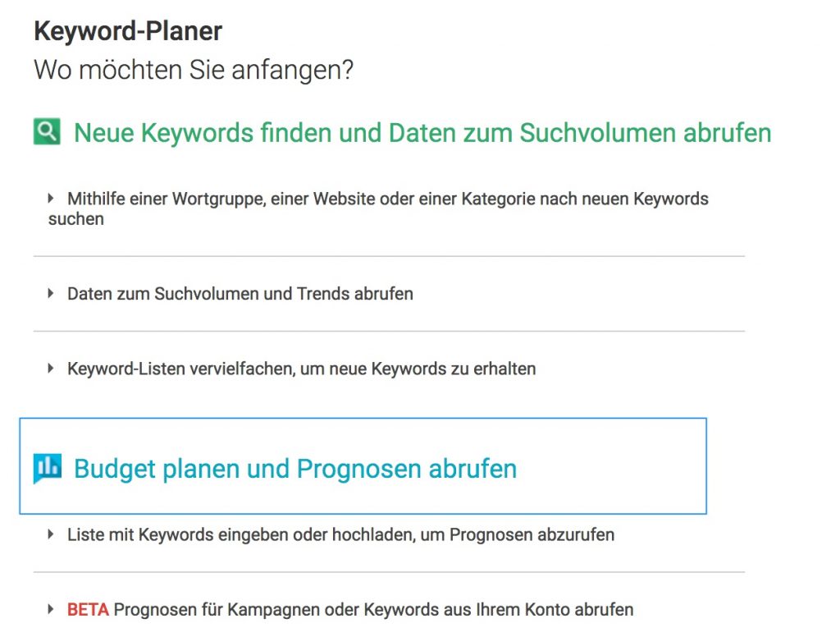Screen dimensions: 840x637
Task: Select "Prognosen für Kampagnen oder Keywords" text
Action: 373,610
